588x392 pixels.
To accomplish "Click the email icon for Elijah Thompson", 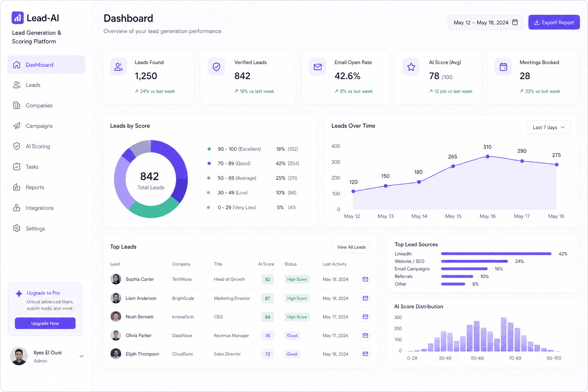I will [x=366, y=354].
